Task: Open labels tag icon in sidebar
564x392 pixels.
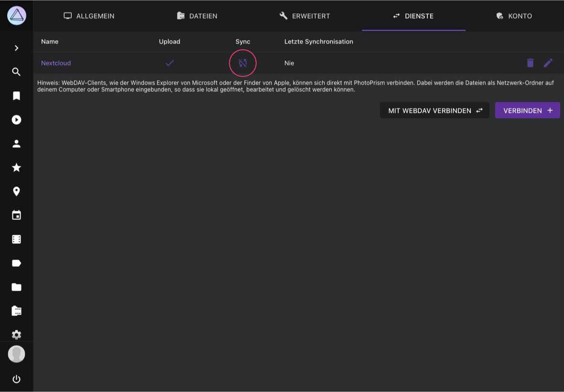Action: click(17, 263)
